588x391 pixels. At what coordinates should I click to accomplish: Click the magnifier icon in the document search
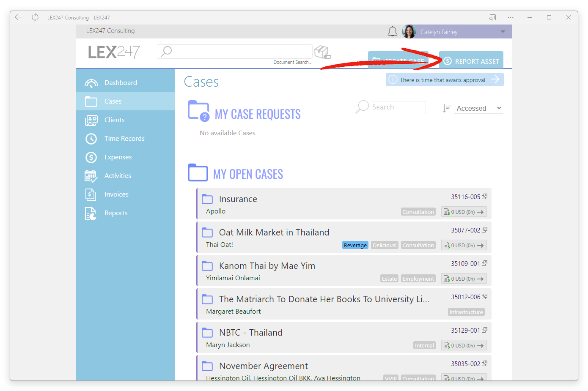[167, 51]
